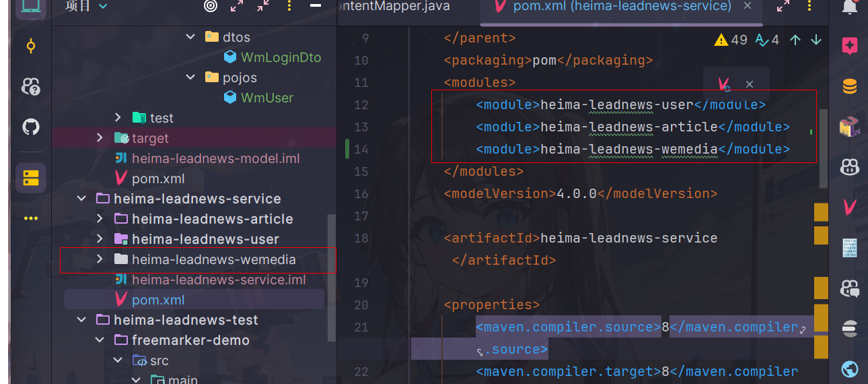Load Maven changes via floating icon

pos(724,85)
